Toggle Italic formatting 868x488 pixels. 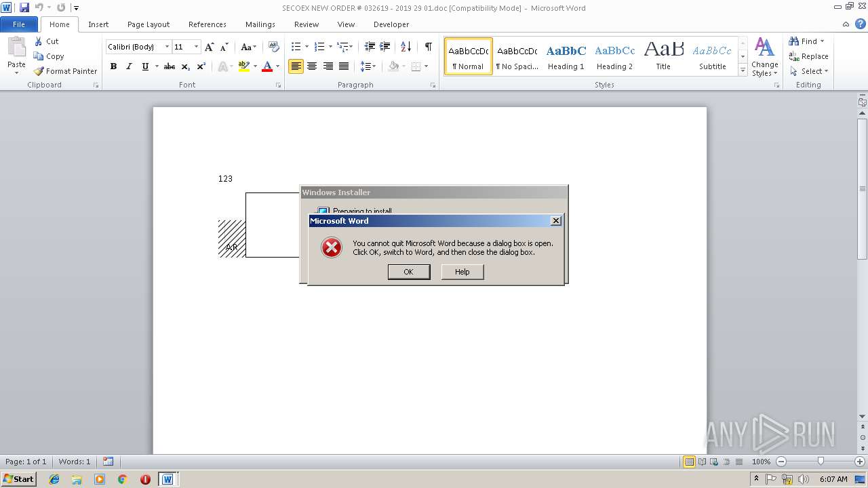point(129,66)
